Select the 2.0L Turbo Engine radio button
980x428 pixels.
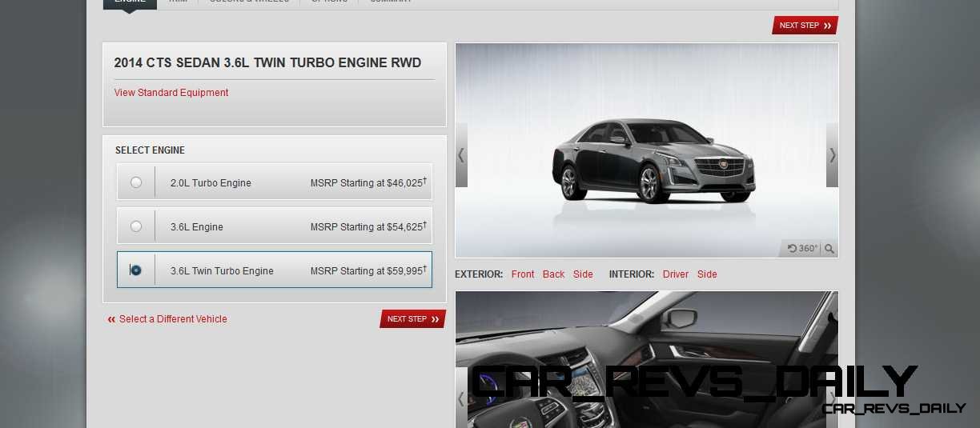[x=136, y=182]
